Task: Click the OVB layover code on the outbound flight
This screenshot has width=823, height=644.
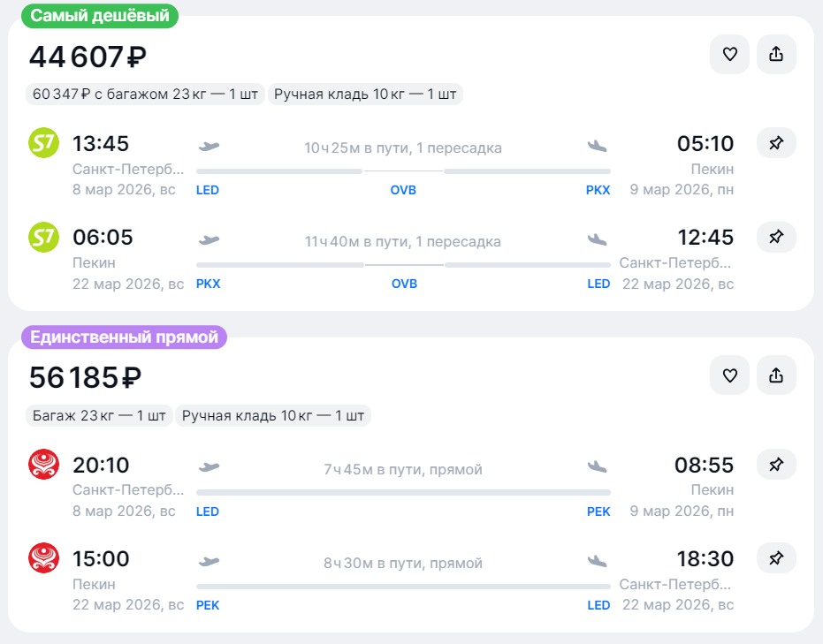Action: (403, 190)
